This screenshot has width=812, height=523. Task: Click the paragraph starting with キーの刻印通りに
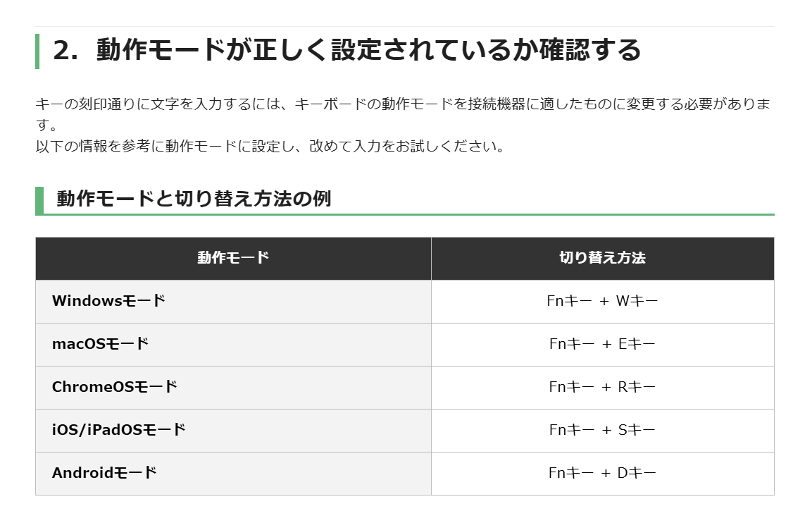pos(403,114)
